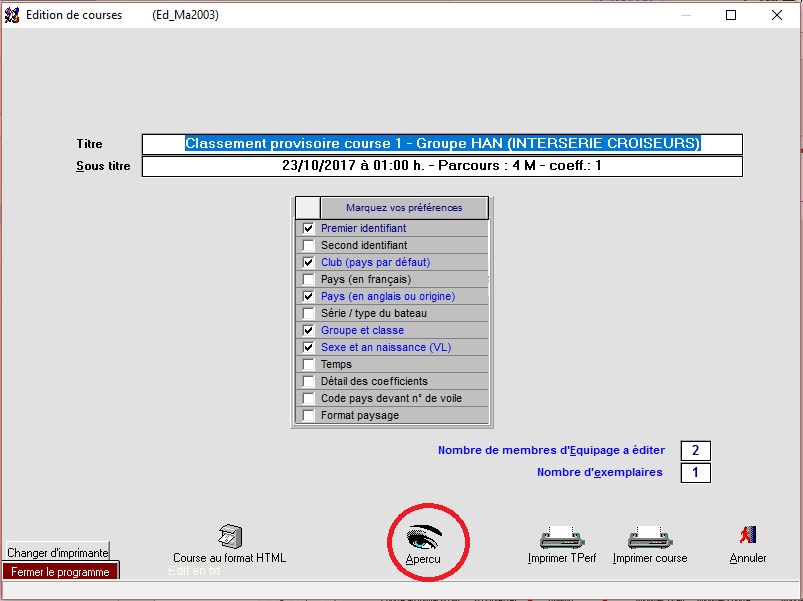Enable Détail des coefficients checkbox
Screen dimensions: 803x601
click(x=308, y=381)
